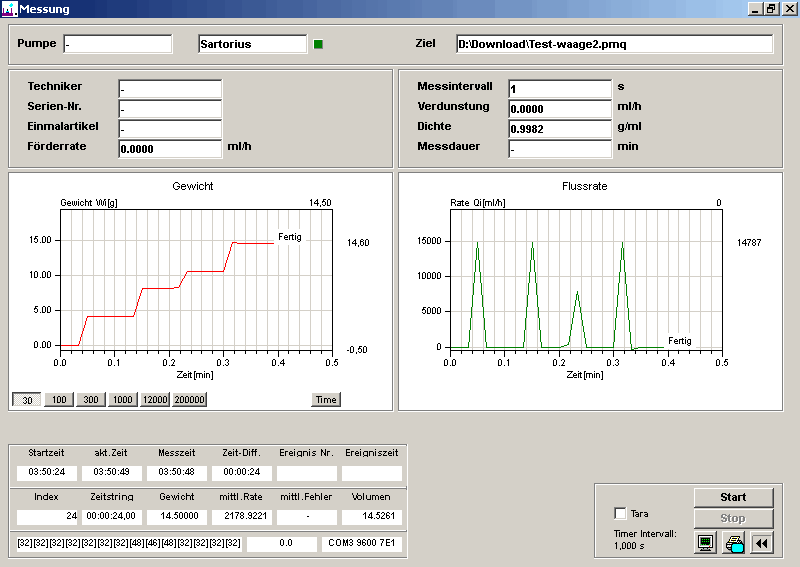Click the Serien-Nr. input field

click(170, 109)
